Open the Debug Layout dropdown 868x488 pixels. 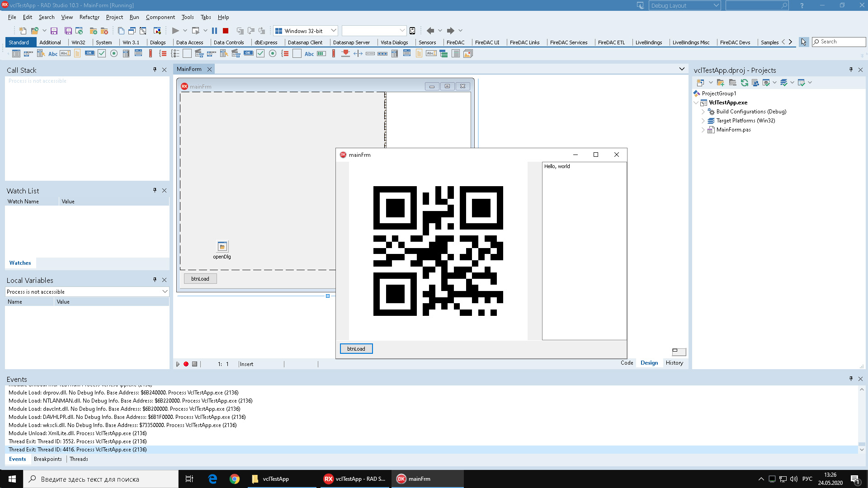click(x=716, y=5)
